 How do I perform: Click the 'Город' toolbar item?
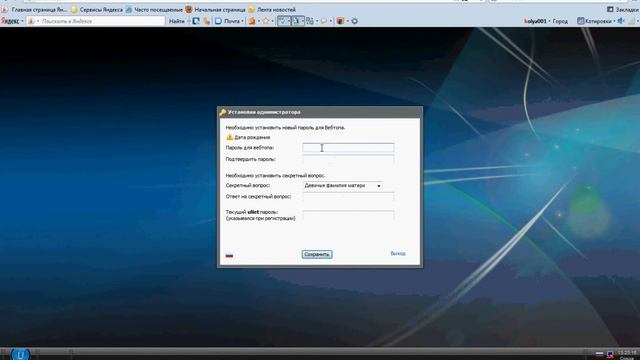(560, 21)
